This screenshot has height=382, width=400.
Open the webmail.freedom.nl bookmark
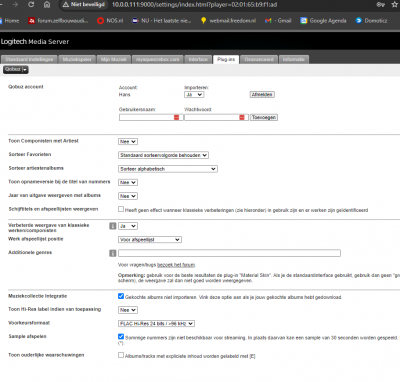click(228, 21)
